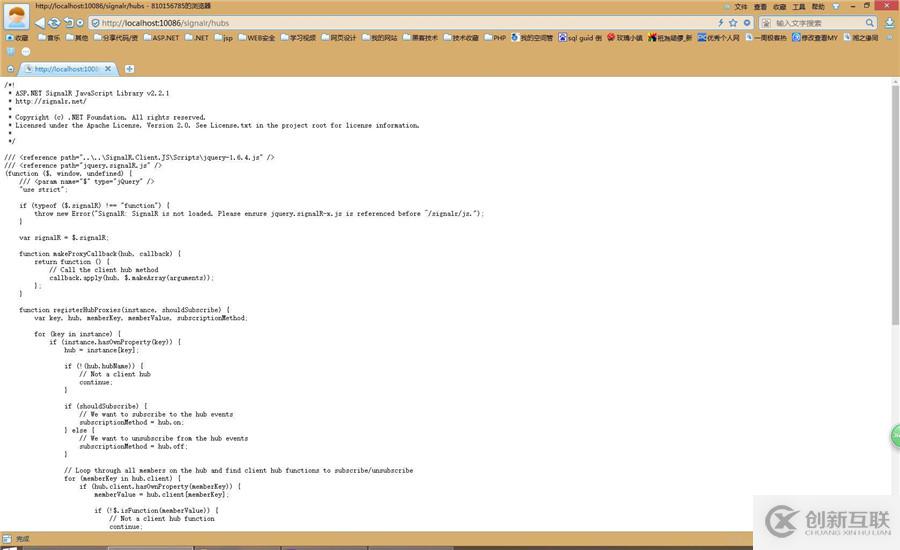
Task: Open the 音乐 bookmark folder
Action: [x=49, y=37]
